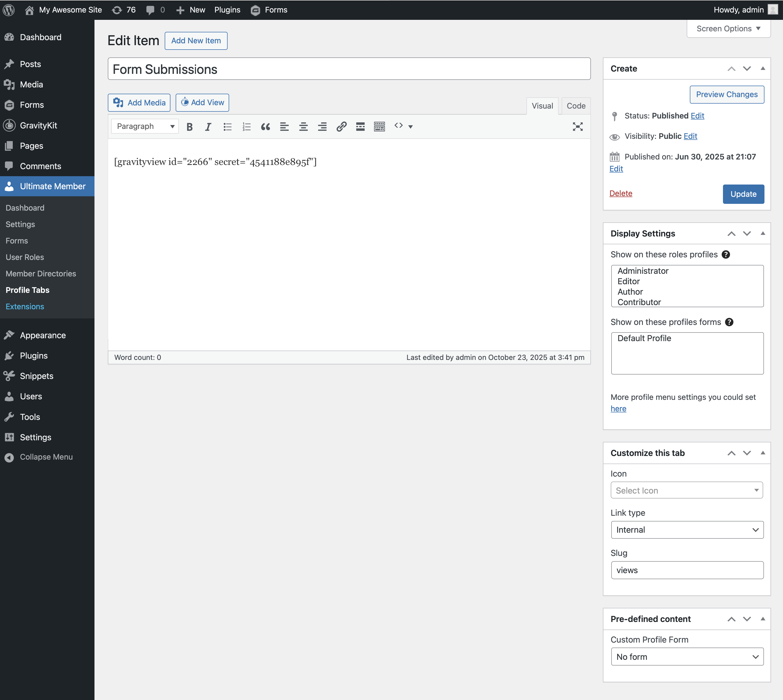The height and width of the screenshot is (700, 783).
Task: Click the Update button
Action: 743,194
